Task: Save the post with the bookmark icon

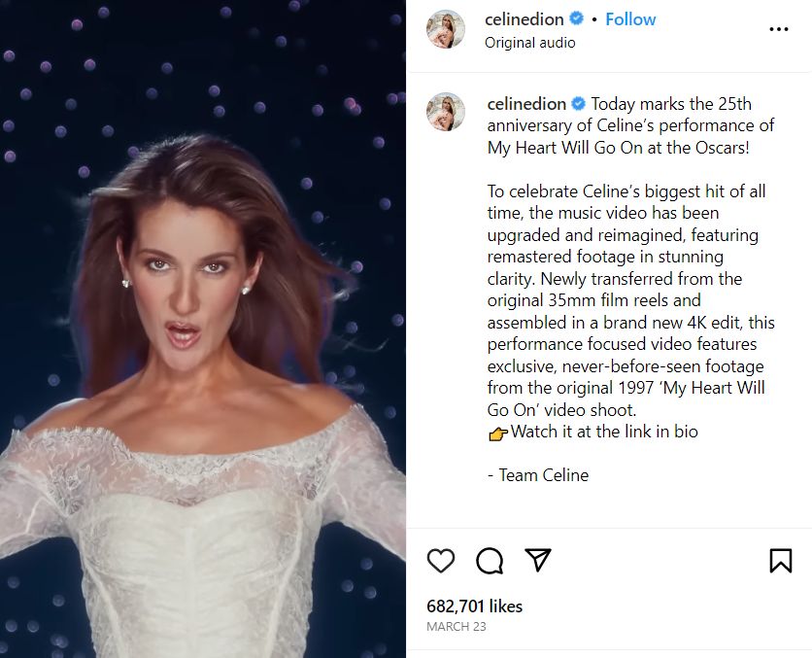Action: pyautogui.click(x=780, y=561)
